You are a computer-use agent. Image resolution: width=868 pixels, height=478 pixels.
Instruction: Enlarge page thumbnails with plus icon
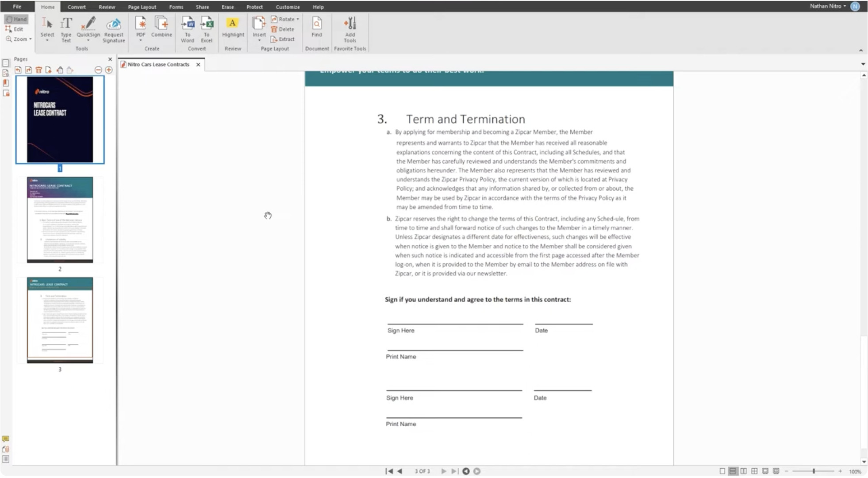[109, 70]
